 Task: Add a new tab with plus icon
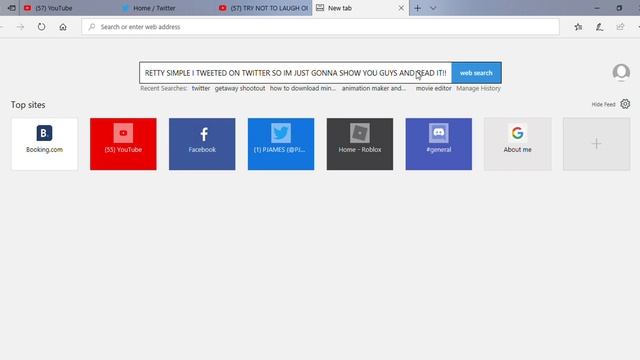click(x=418, y=8)
